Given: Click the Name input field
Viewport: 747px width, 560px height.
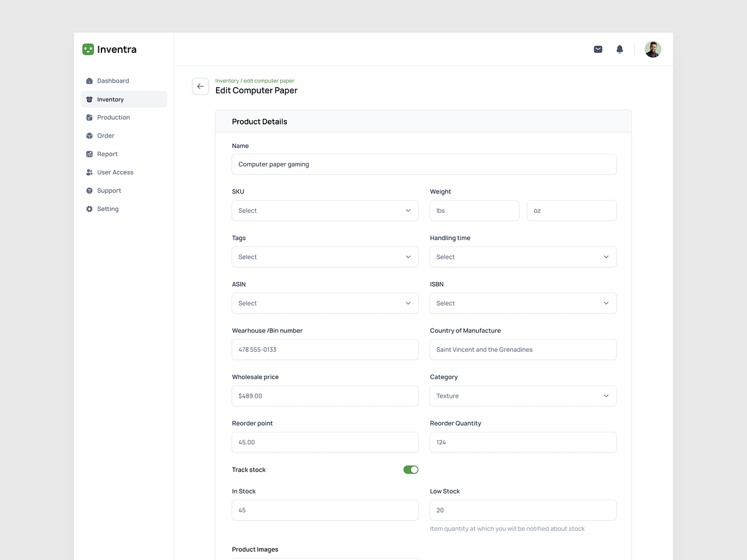Looking at the screenshot, I should [424, 164].
